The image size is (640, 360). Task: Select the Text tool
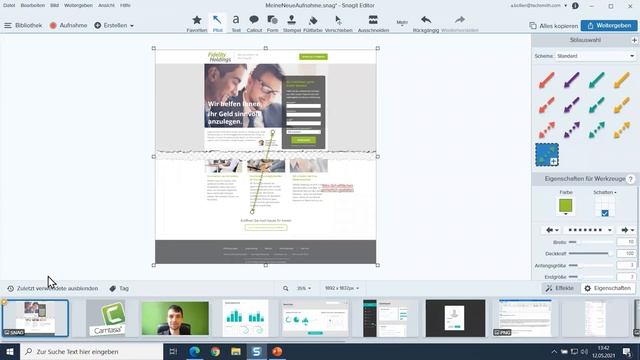(236, 24)
